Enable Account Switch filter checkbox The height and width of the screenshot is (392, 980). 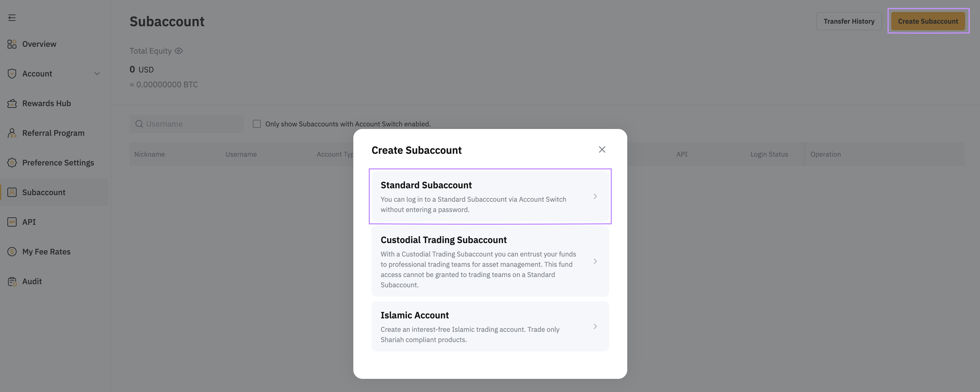click(x=257, y=124)
